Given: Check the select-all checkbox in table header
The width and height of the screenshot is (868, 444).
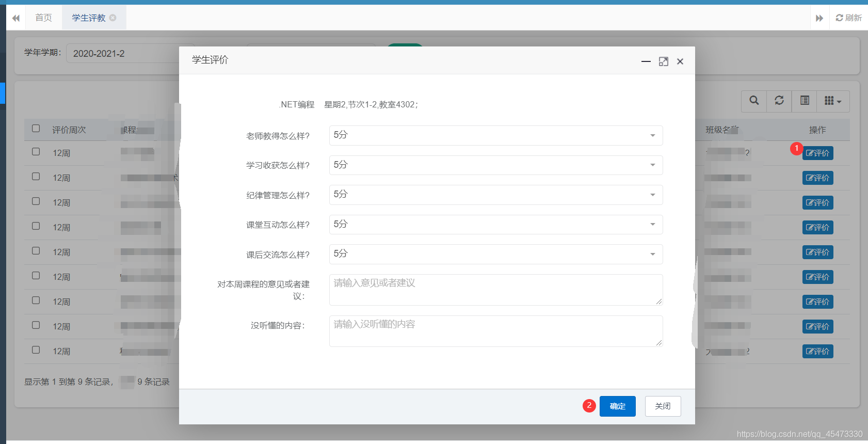Looking at the screenshot, I should [36, 129].
